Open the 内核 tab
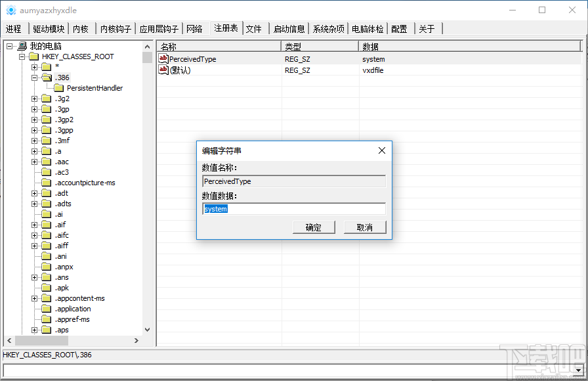Image resolution: width=588 pixels, height=381 pixels. pyautogui.click(x=82, y=29)
